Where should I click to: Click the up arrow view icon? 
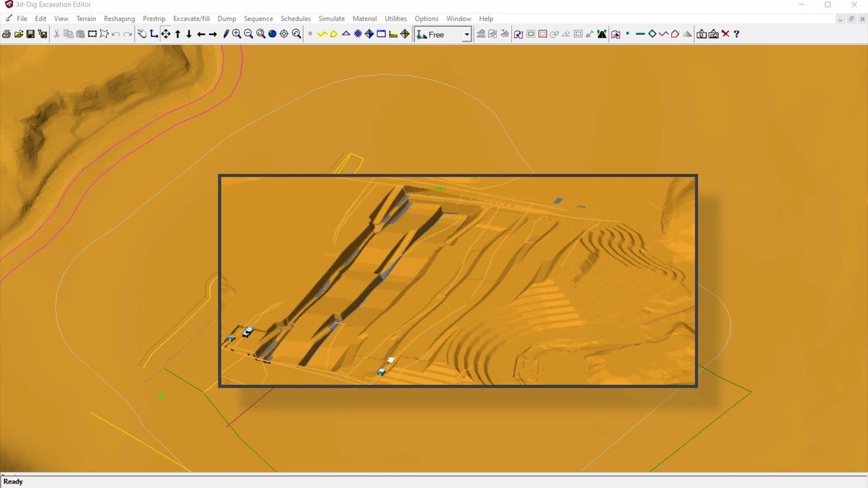click(177, 34)
